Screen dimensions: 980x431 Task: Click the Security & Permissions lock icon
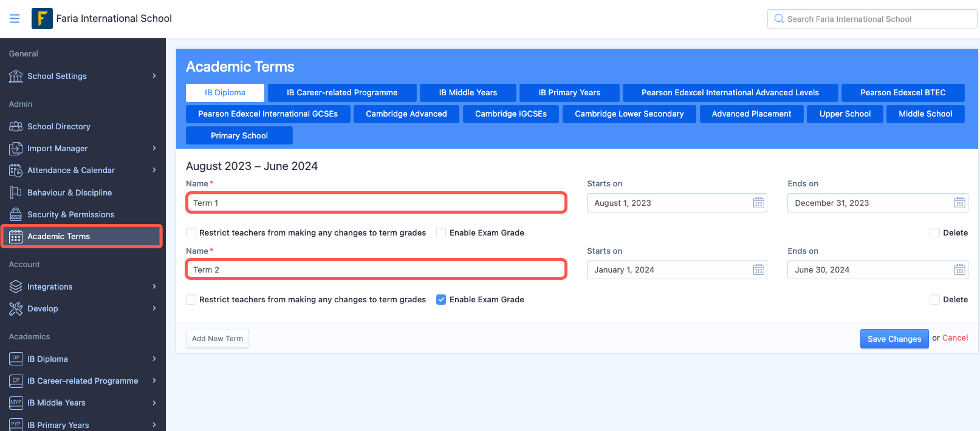click(x=16, y=214)
